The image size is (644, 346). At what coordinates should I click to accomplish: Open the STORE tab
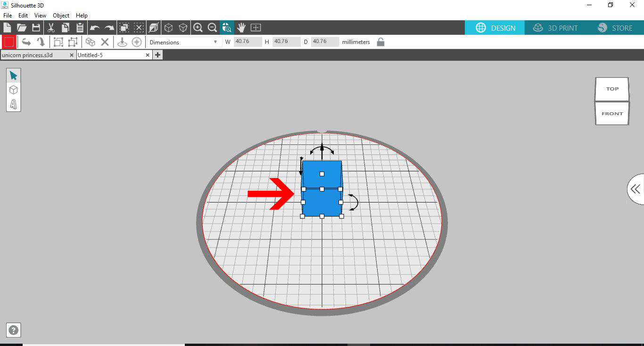point(615,28)
